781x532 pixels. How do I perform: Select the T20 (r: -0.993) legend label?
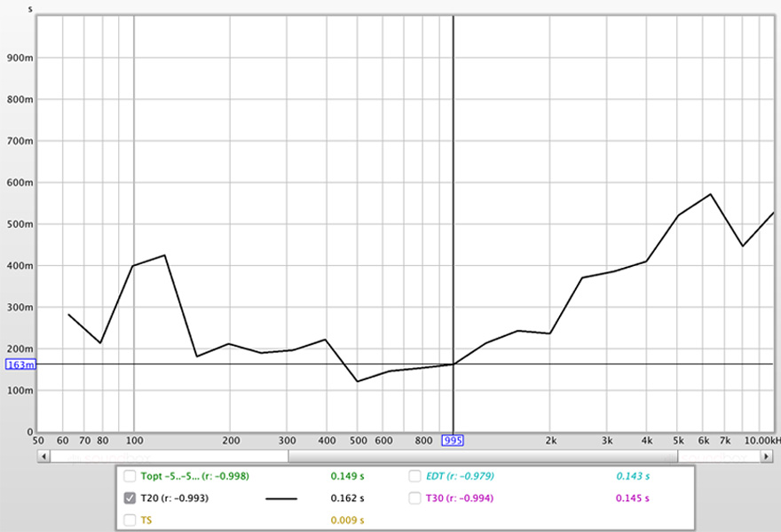click(174, 498)
